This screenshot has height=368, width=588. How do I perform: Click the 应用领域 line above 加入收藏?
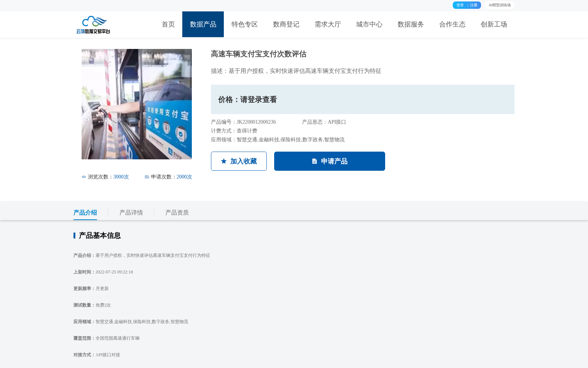tap(278, 140)
